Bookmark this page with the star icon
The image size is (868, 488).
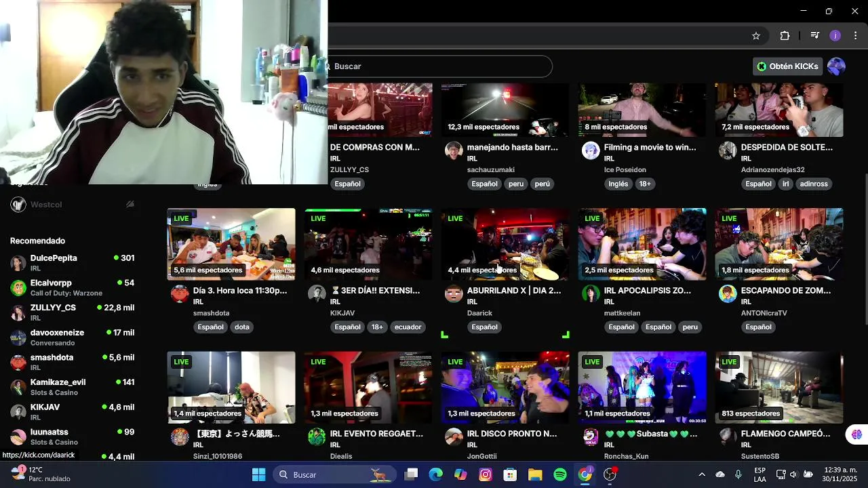pos(756,36)
